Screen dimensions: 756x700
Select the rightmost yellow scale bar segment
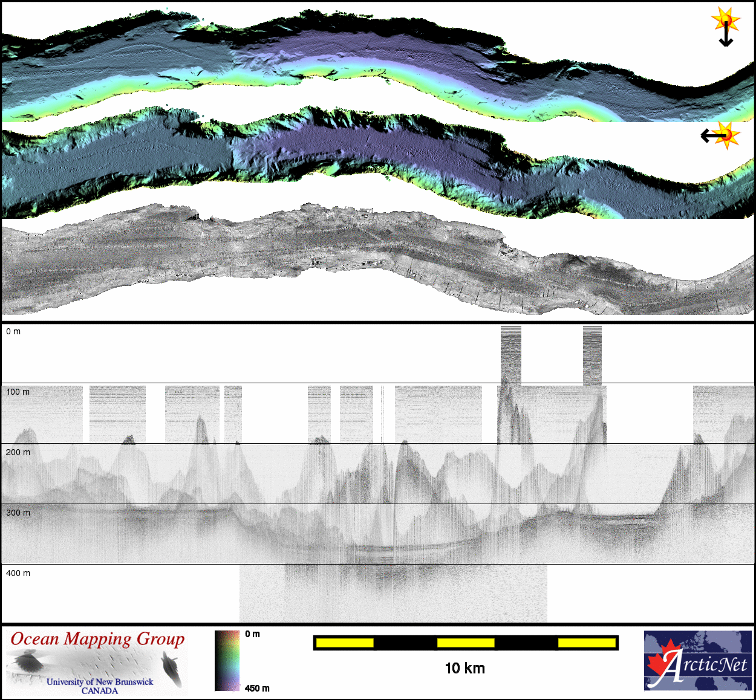pyautogui.click(x=586, y=643)
